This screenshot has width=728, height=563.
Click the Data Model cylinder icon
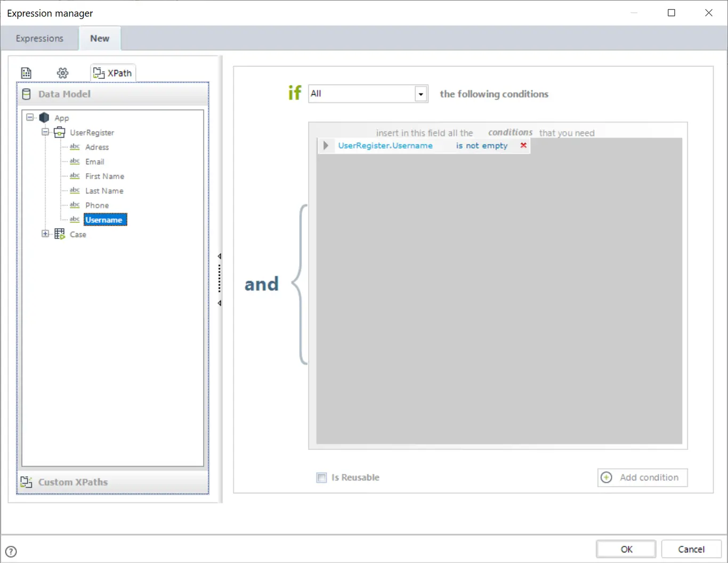tap(26, 94)
